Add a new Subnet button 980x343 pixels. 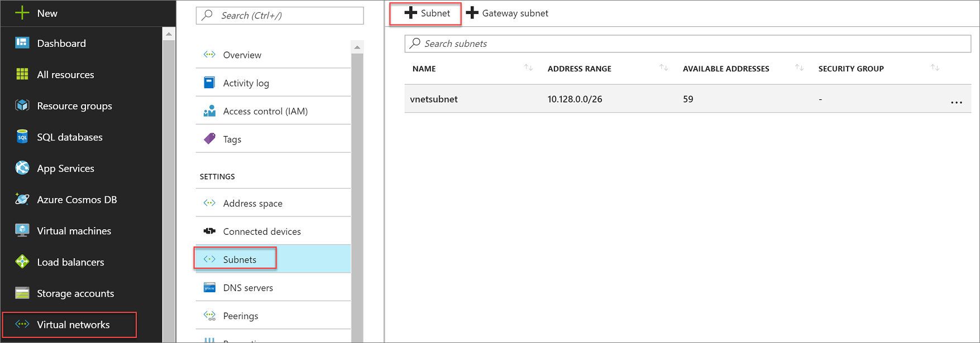pos(427,13)
